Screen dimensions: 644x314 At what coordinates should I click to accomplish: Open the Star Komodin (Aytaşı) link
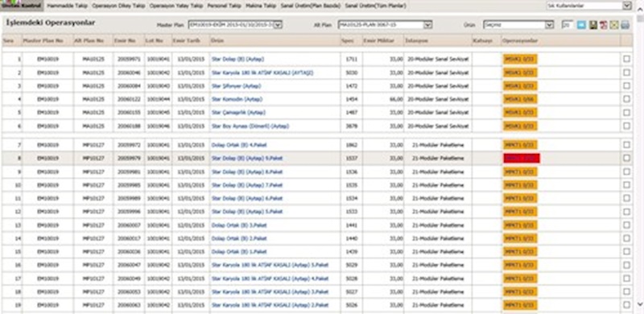tap(237, 99)
